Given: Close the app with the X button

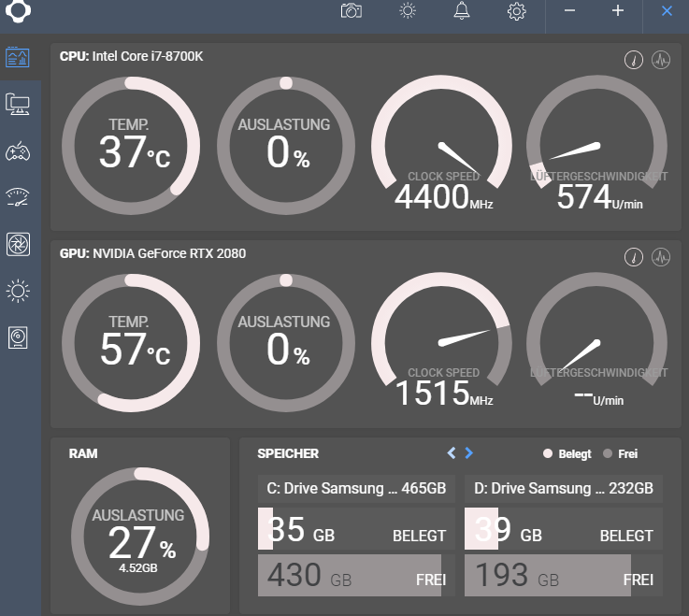Looking at the screenshot, I should (667, 11).
